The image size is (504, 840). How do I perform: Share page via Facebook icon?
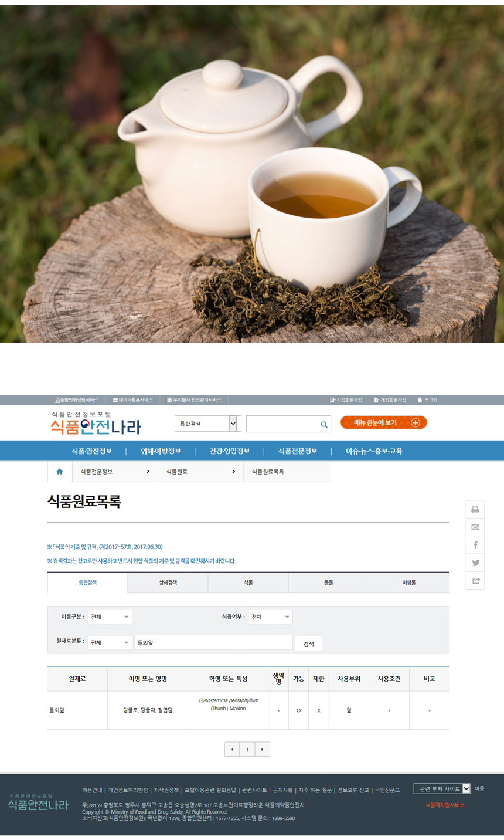pyautogui.click(x=475, y=545)
